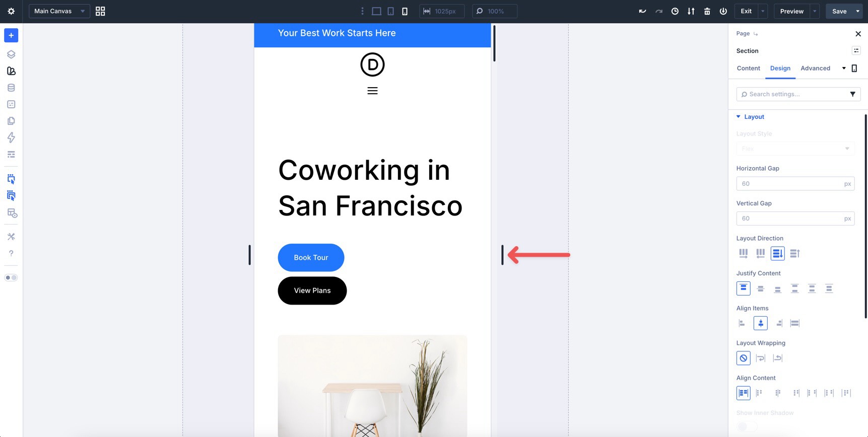Preview the page
Image resolution: width=868 pixels, height=437 pixels.
(x=791, y=11)
